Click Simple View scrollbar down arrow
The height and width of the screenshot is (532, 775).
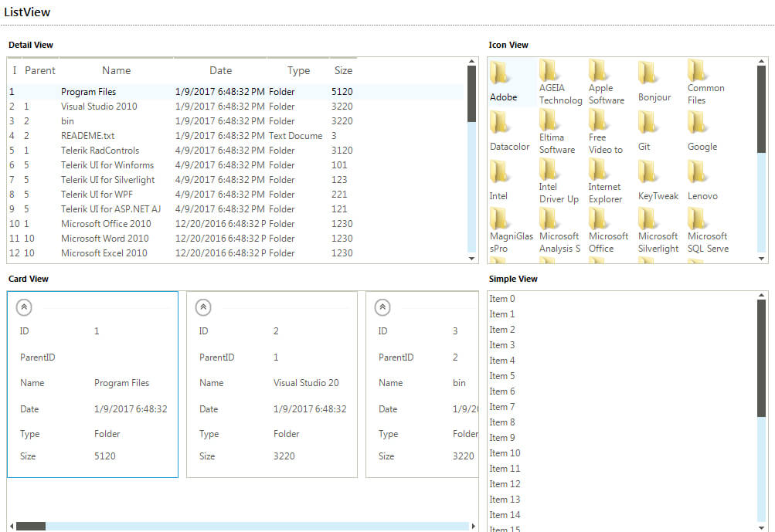click(x=761, y=527)
